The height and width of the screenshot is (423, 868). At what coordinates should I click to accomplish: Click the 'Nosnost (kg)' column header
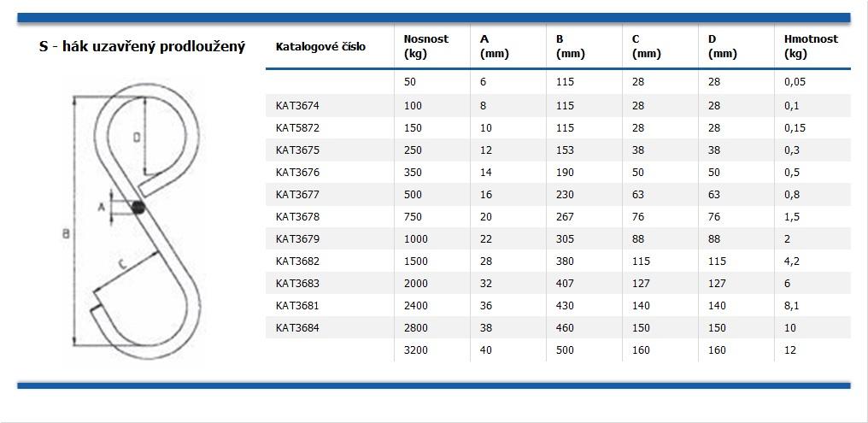pos(425,46)
